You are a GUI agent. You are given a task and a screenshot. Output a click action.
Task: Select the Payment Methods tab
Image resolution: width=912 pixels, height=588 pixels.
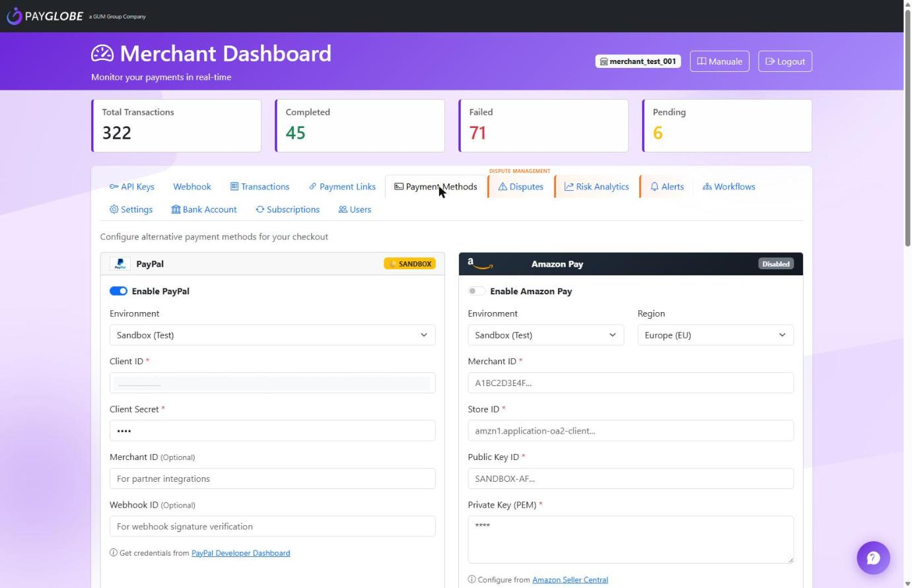436,187
